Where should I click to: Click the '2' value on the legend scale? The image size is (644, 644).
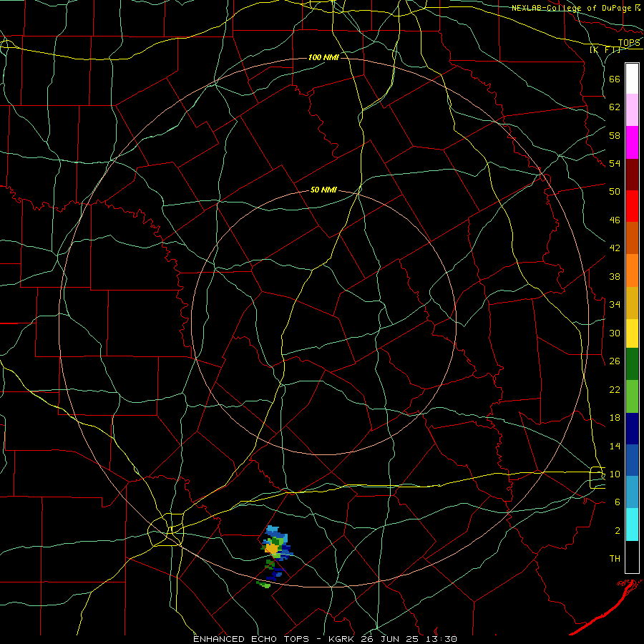618,530
